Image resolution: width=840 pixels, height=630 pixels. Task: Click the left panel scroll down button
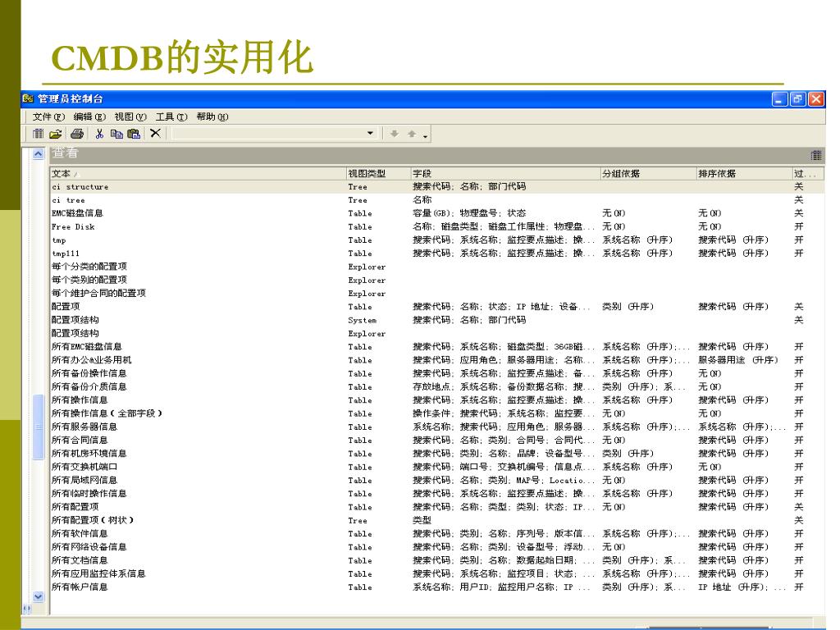pos(39,596)
